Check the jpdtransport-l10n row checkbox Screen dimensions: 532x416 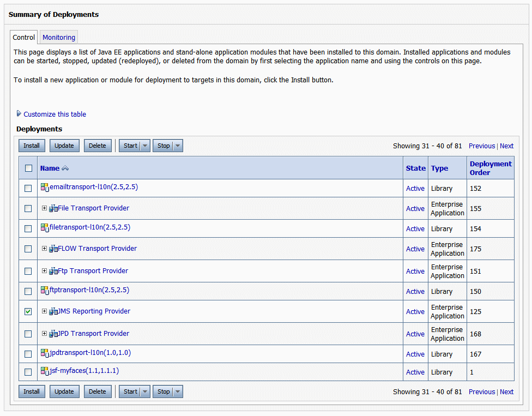pyautogui.click(x=28, y=354)
